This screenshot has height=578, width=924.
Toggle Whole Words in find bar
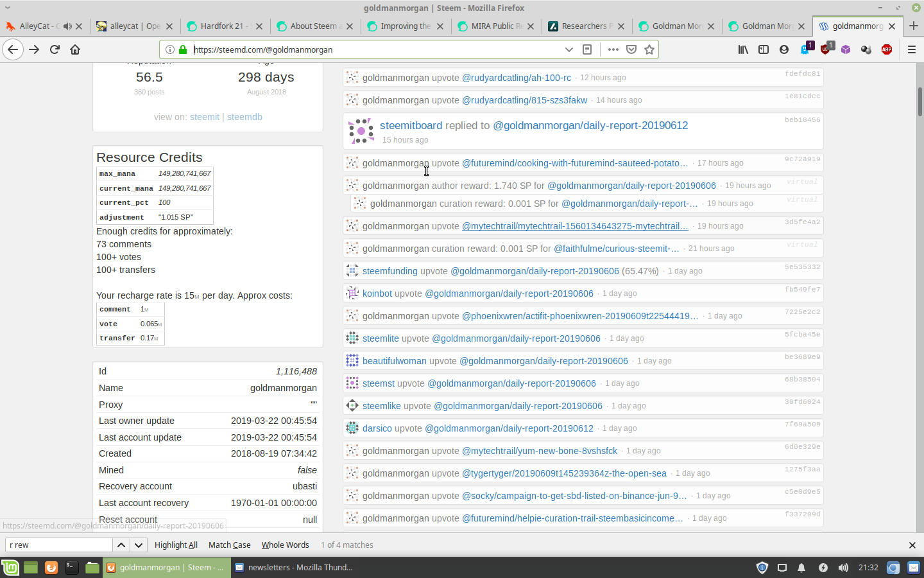click(x=285, y=545)
